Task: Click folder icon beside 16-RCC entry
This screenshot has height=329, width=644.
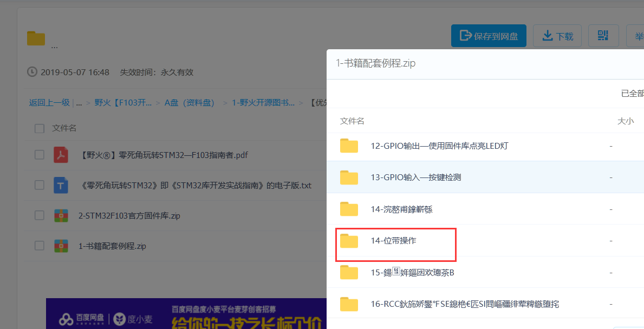Action: pos(349,304)
